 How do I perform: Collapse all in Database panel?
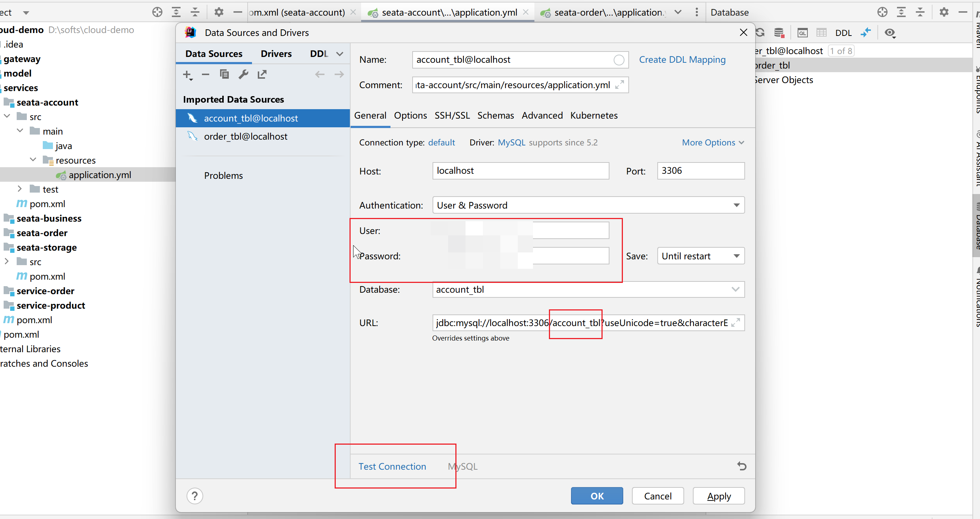pos(920,12)
